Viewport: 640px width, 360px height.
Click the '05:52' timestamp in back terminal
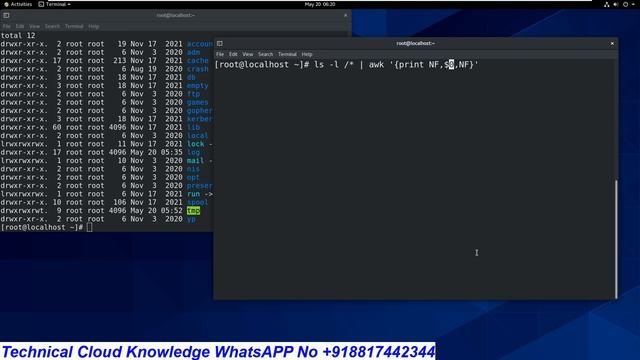point(171,211)
